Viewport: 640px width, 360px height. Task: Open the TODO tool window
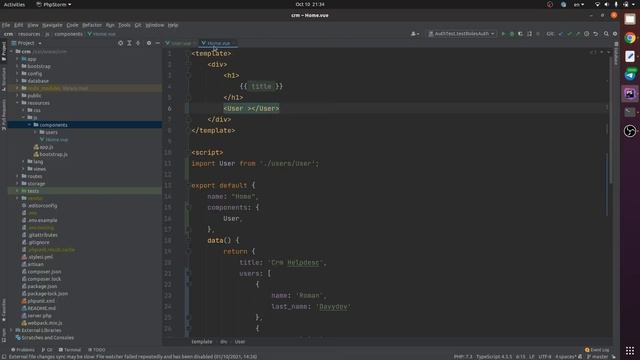97,350
